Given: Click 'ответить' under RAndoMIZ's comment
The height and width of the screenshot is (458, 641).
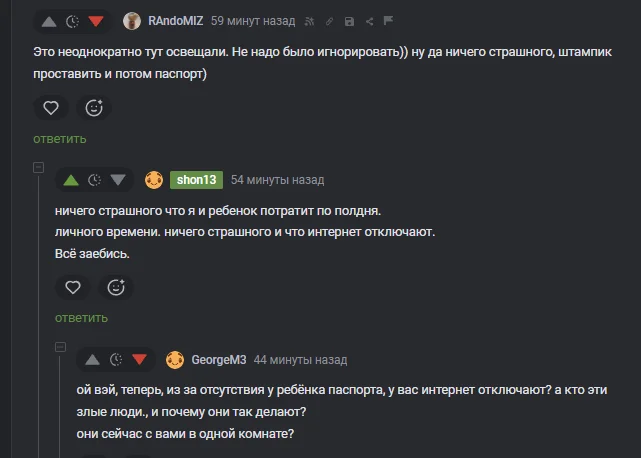Looking at the screenshot, I should coord(60,139).
